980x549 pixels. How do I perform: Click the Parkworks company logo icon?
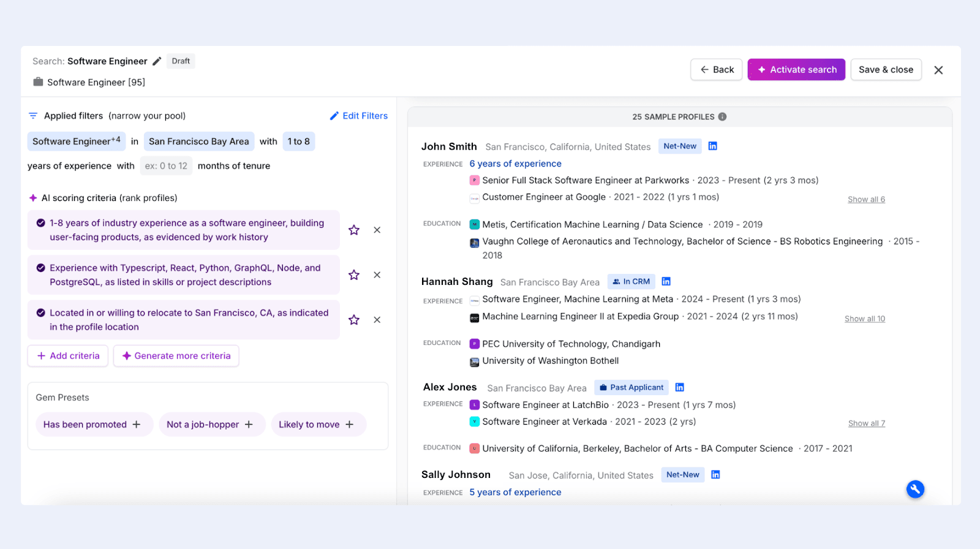tap(475, 180)
